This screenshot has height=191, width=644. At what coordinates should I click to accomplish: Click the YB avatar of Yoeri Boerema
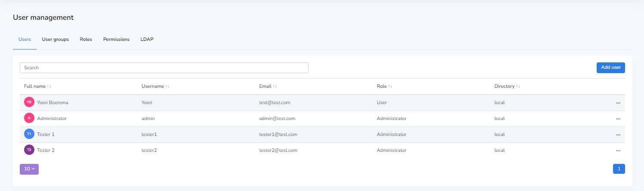point(29,102)
